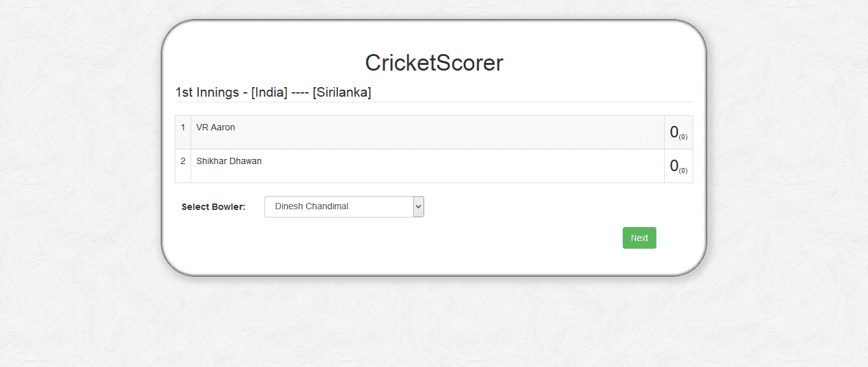Click the CricketScorer title heading
The image size is (868, 367).
434,63
